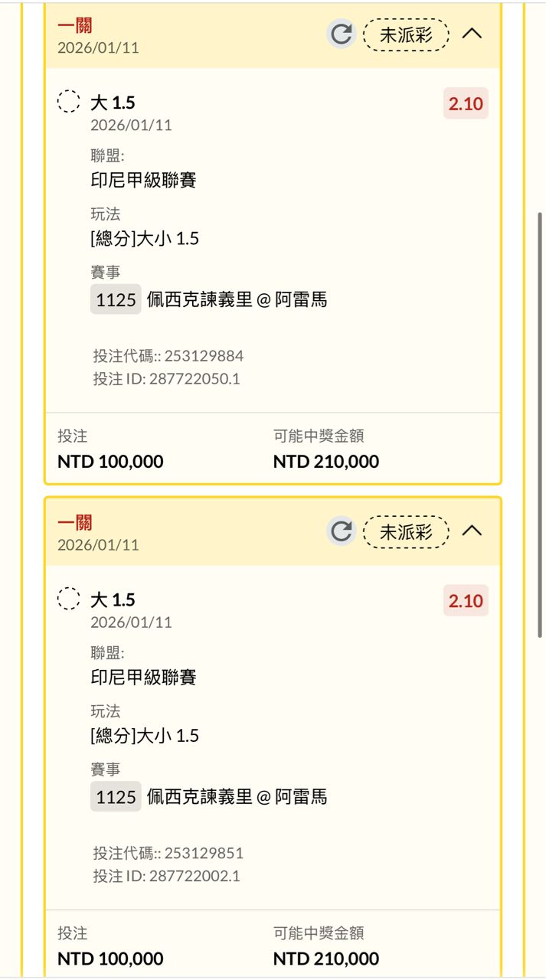The width and height of the screenshot is (546, 980).
Task: Refresh the bet with code 253129884
Action: coord(342,34)
